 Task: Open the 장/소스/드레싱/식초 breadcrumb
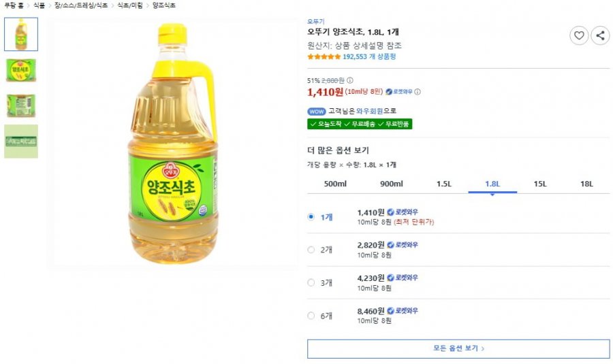tap(81, 5)
